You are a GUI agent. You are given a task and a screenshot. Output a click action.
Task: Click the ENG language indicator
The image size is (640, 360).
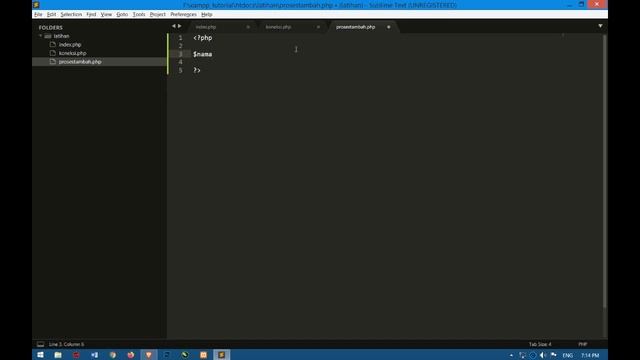[567, 356]
